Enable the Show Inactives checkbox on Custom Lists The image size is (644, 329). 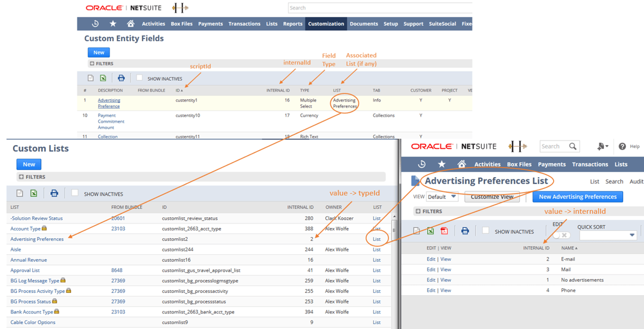pyautogui.click(x=75, y=192)
